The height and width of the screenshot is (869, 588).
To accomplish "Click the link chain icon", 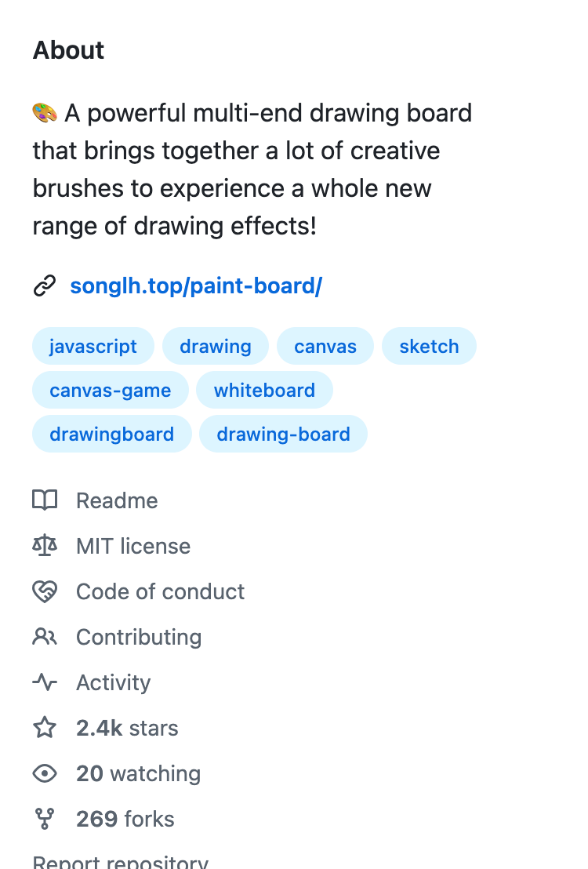I will tap(45, 286).
